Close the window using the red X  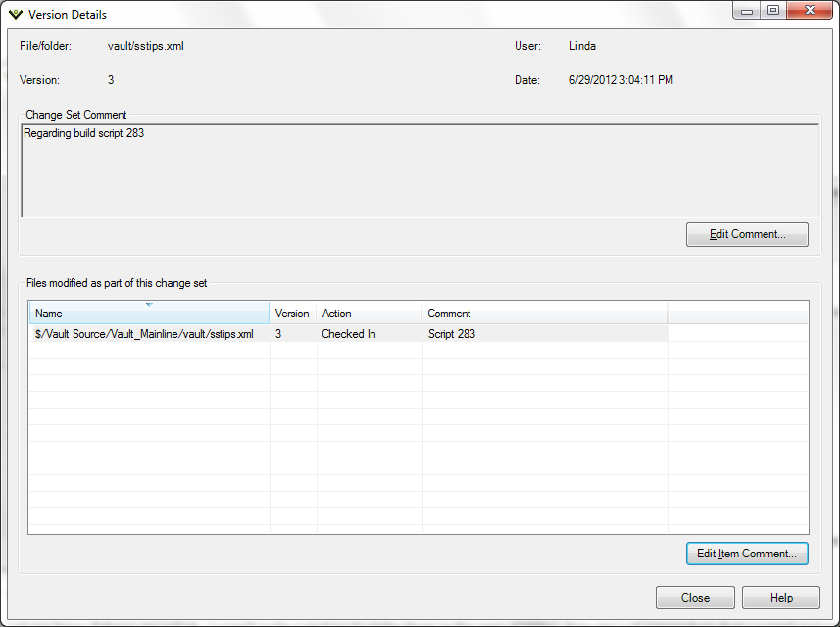click(x=809, y=11)
